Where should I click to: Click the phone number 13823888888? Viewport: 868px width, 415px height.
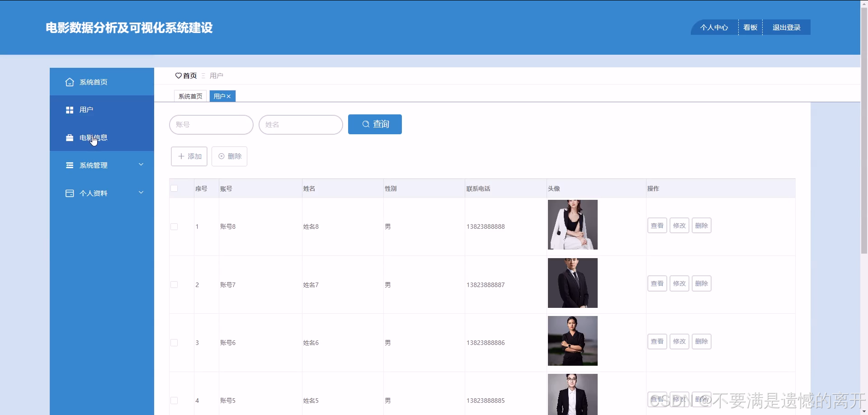(x=486, y=227)
